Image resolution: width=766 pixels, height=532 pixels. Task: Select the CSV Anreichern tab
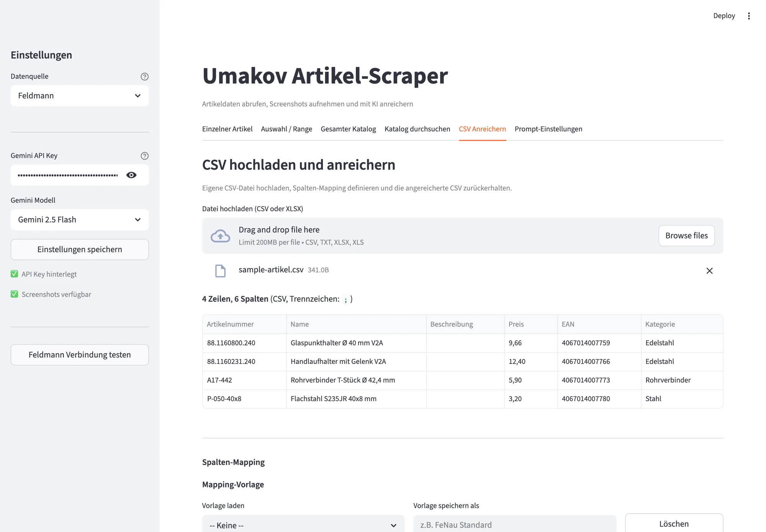click(x=482, y=129)
